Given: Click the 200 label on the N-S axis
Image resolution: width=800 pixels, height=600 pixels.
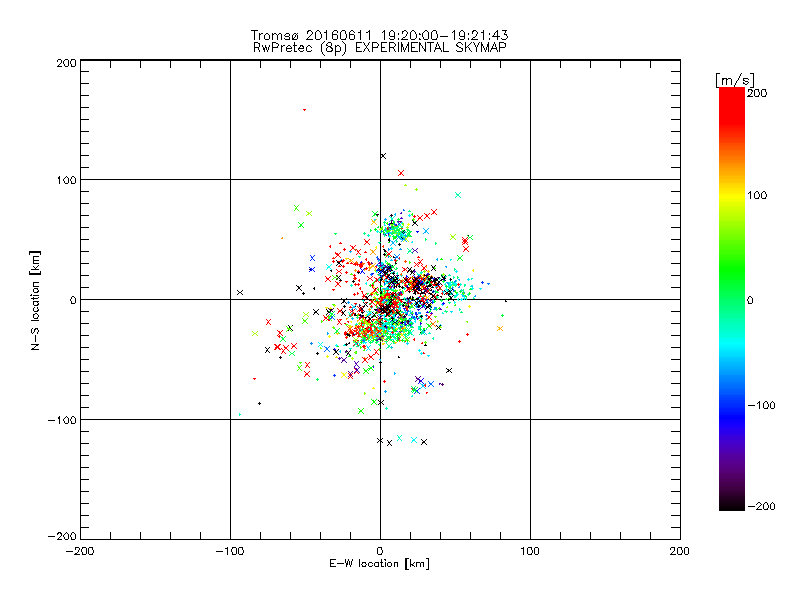Looking at the screenshot, I should pos(66,63).
